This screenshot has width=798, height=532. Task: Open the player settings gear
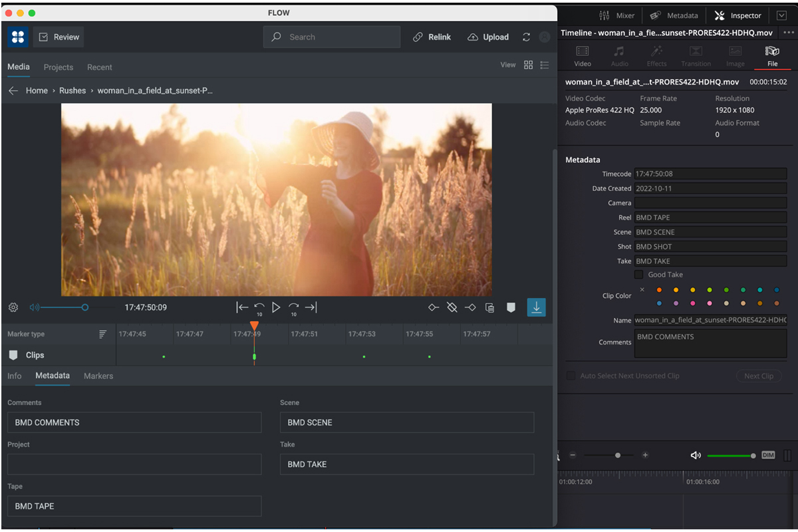(x=13, y=307)
